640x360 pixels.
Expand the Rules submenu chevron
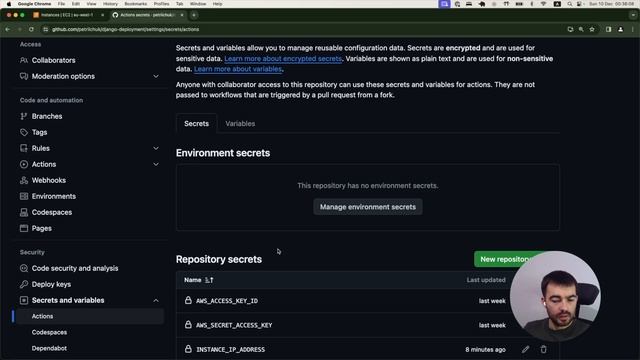(156, 148)
